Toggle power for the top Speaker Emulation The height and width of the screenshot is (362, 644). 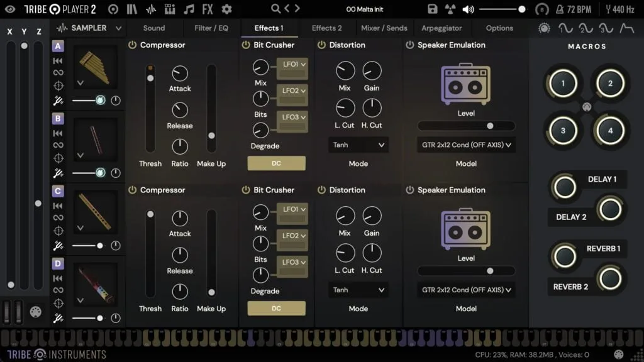pyautogui.click(x=410, y=45)
